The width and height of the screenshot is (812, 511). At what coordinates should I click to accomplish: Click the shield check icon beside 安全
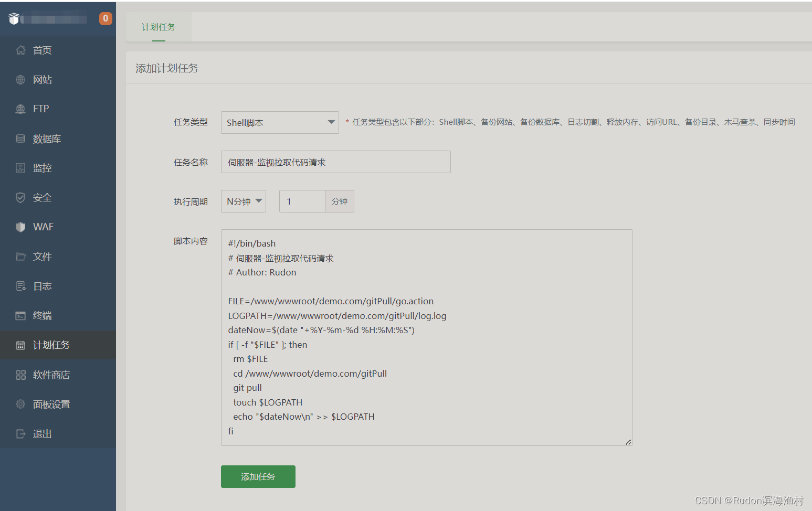click(x=20, y=198)
